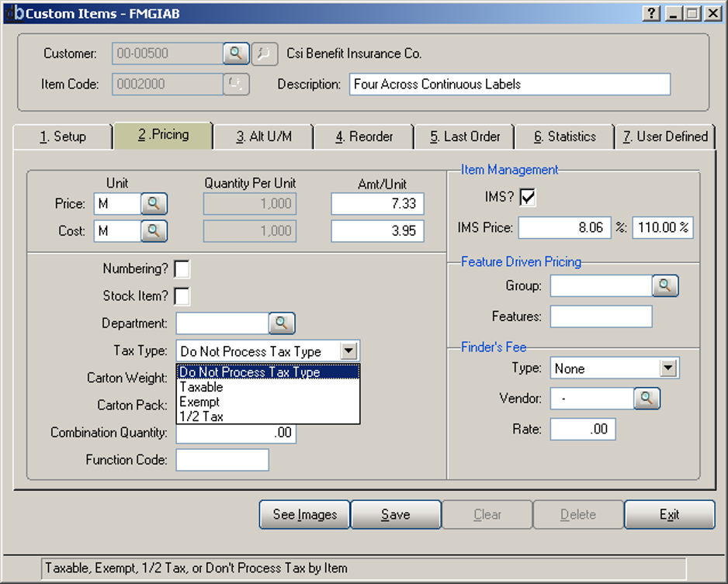Open the Price unit lookup magnifier
Viewport: 728px width, 584px height.
point(154,204)
